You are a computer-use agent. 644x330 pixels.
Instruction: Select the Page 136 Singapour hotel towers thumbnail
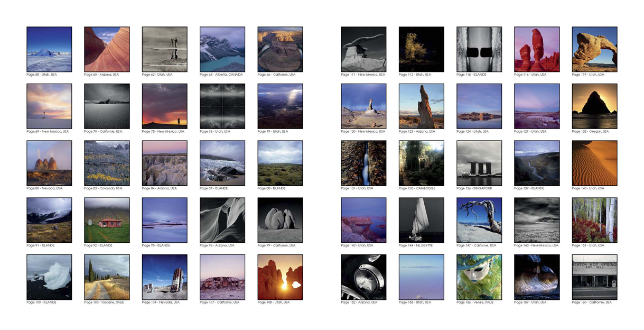[x=479, y=163]
